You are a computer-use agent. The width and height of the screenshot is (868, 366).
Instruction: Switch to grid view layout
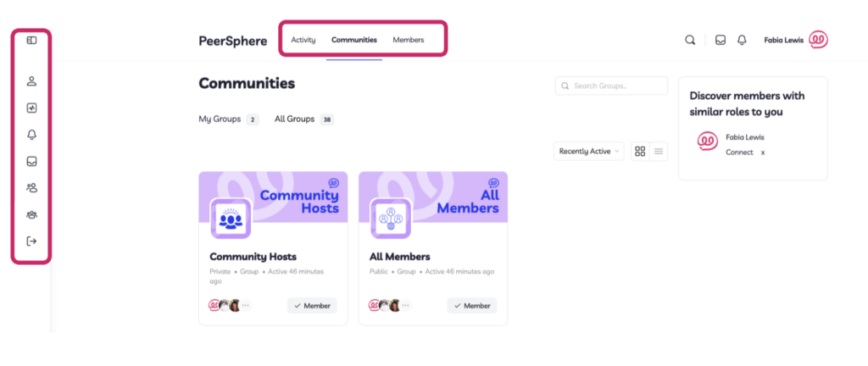point(640,152)
